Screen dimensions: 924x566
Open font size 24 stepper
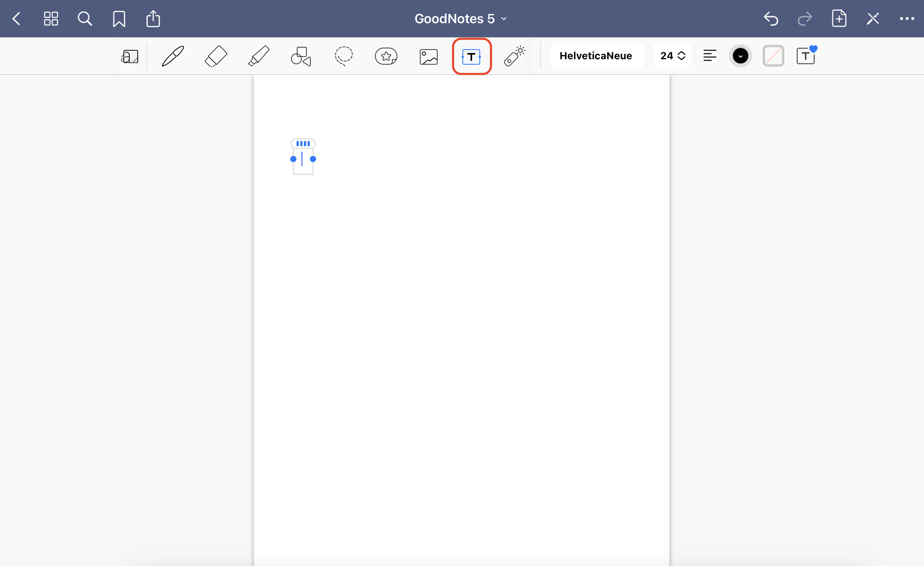pyautogui.click(x=672, y=56)
